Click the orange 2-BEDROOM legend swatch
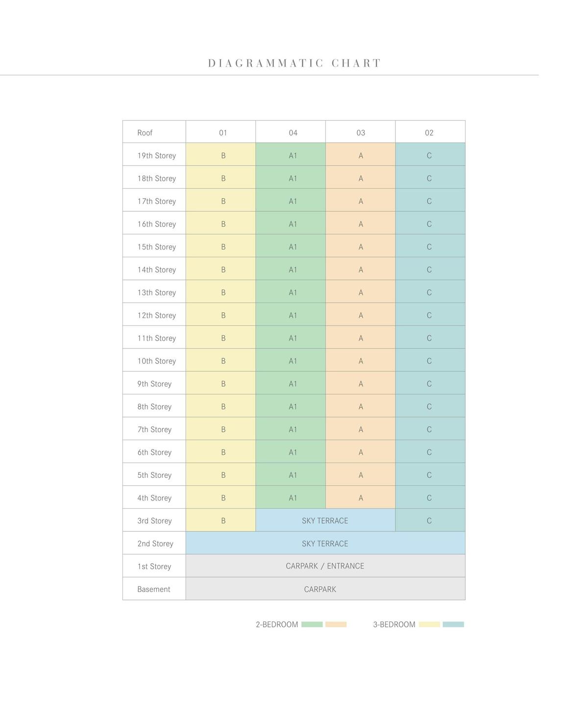The image size is (588, 719). coord(336,624)
